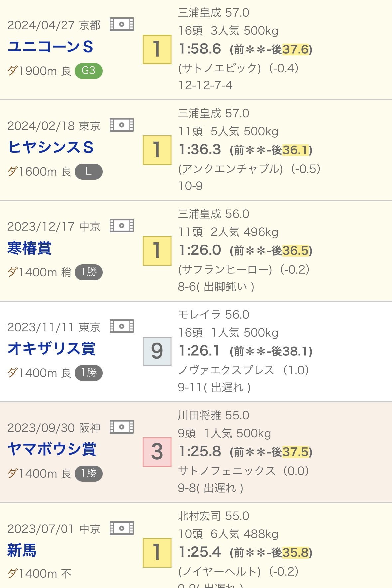View the ヤマボウシ賞 race page
The height and width of the screenshot is (588, 392).
(x=52, y=449)
